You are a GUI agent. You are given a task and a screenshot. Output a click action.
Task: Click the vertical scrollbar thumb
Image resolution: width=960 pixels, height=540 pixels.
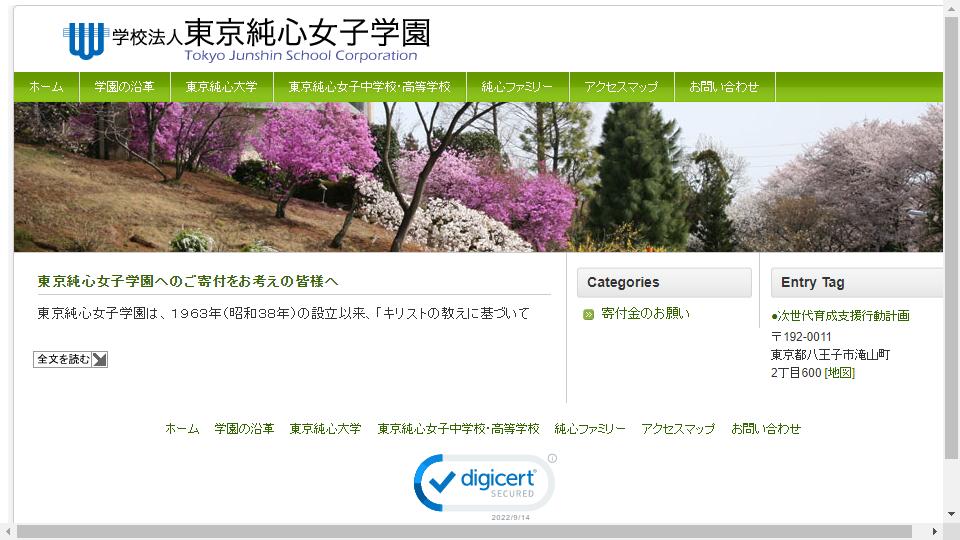[951, 238]
